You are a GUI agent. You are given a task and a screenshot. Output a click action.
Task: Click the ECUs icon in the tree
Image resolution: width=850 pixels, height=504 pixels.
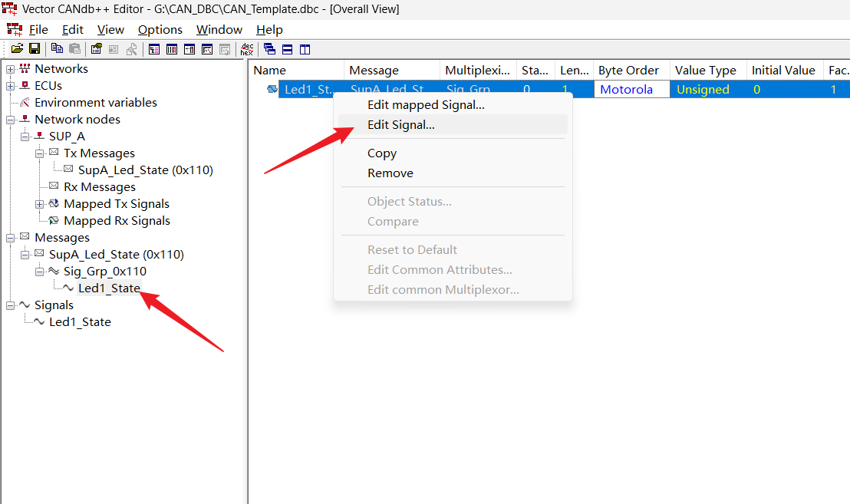25,86
